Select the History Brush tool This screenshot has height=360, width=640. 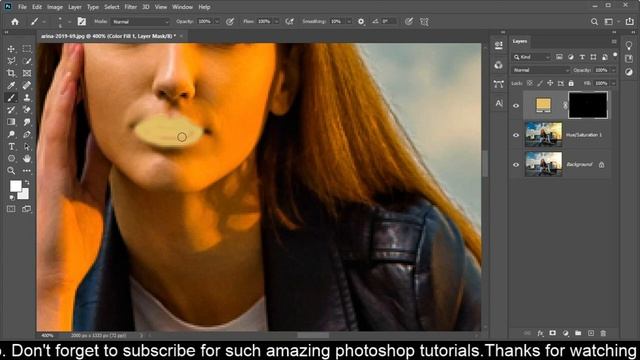(11, 110)
